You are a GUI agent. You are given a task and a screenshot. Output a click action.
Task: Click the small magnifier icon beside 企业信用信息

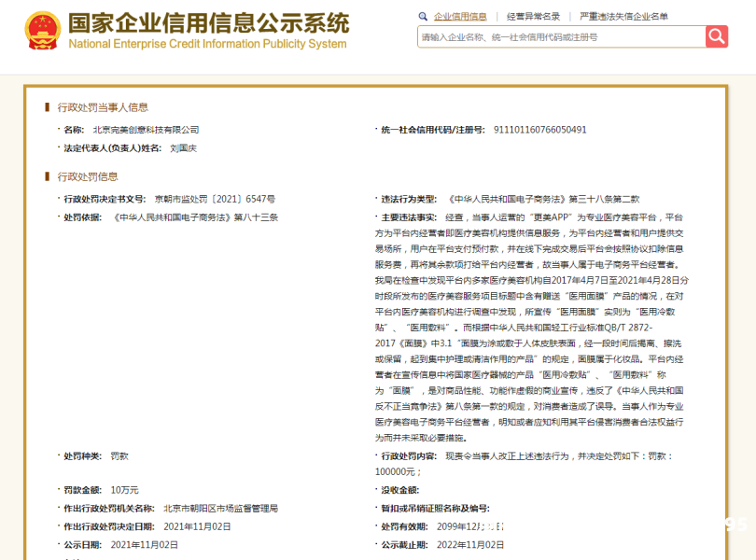coord(424,16)
